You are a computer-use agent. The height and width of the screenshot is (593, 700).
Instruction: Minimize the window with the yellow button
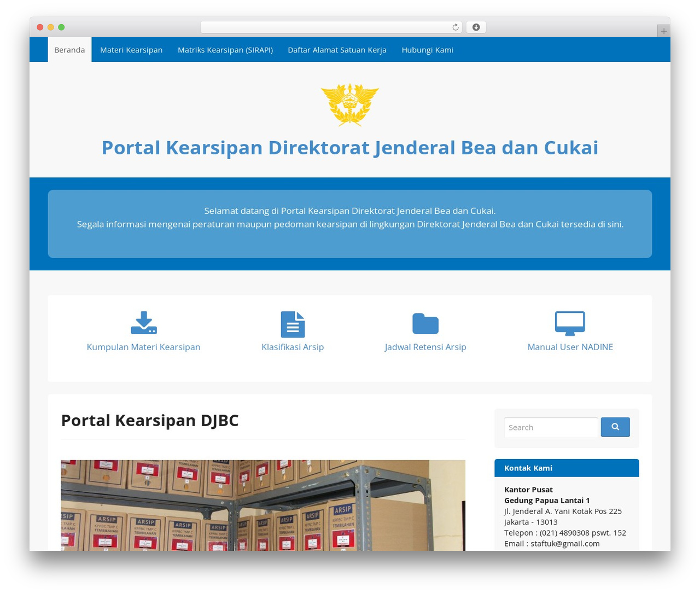[x=51, y=27]
